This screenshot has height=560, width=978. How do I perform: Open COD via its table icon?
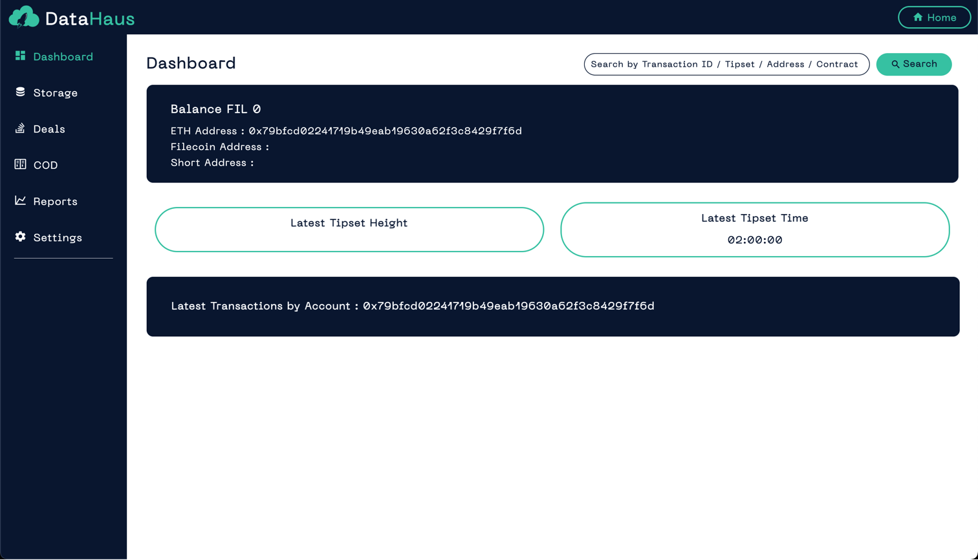coord(20,165)
